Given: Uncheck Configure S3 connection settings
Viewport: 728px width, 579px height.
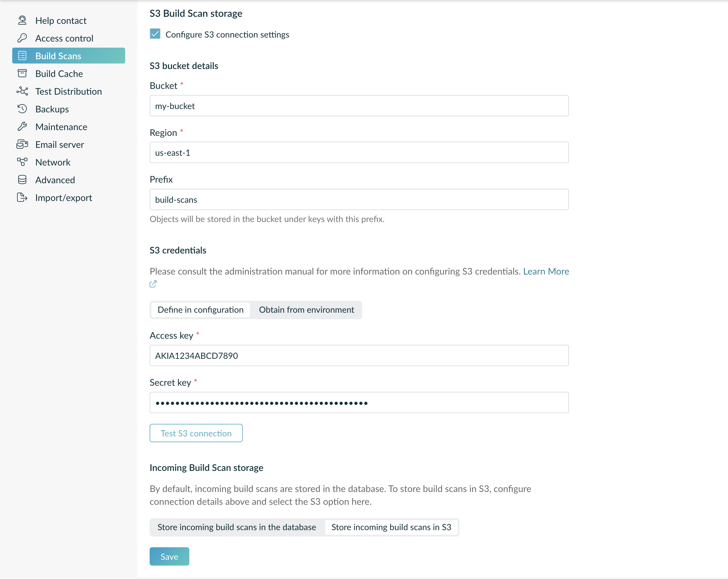Looking at the screenshot, I should coord(155,34).
